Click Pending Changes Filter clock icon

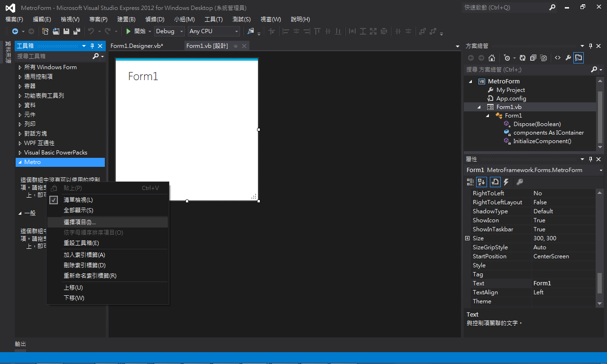click(507, 58)
